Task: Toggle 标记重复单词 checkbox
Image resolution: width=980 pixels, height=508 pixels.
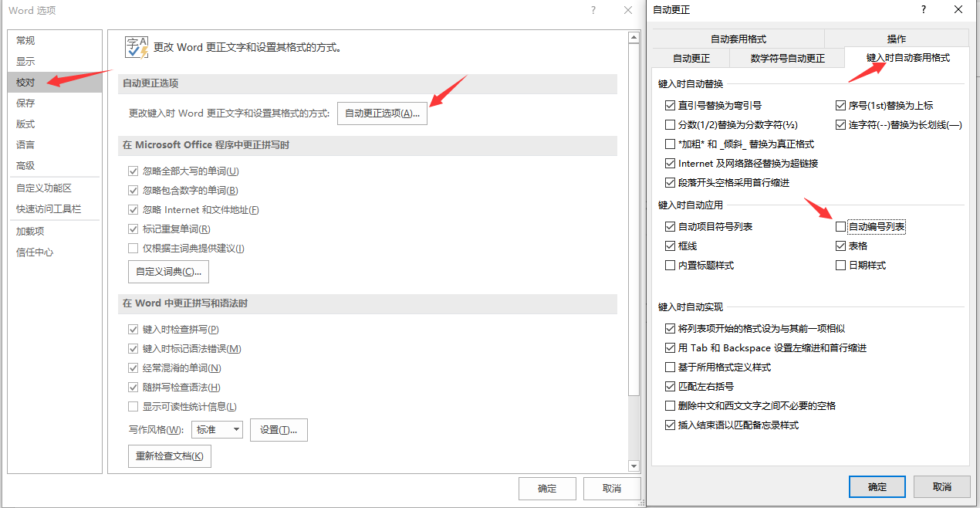Action: pos(133,229)
